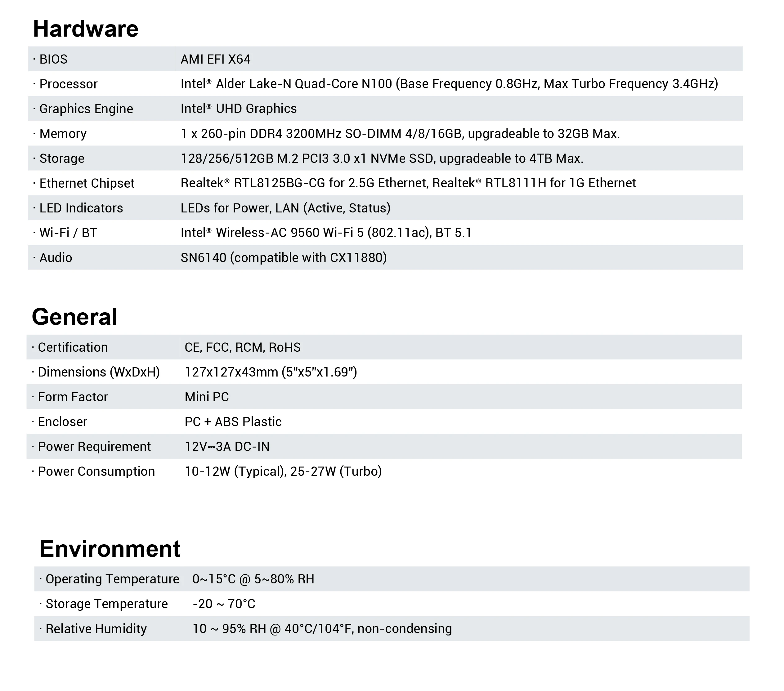Click the AMI EFI X64 value
Screen dimensions: 784x691
coord(216,59)
